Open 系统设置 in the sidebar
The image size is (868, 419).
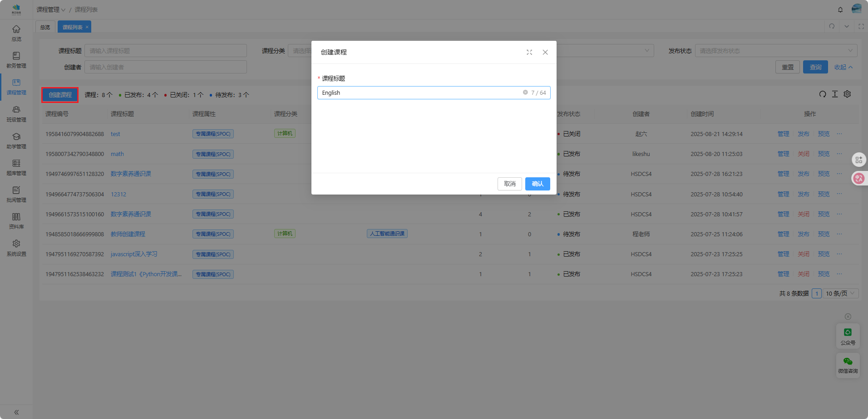coord(16,248)
